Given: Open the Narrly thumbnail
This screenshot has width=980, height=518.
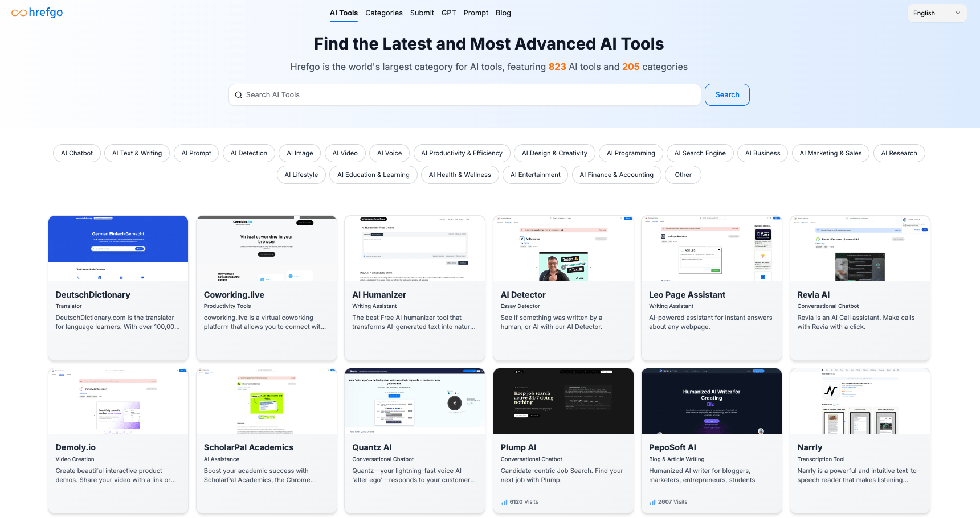Looking at the screenshot, I should (860, 401).
